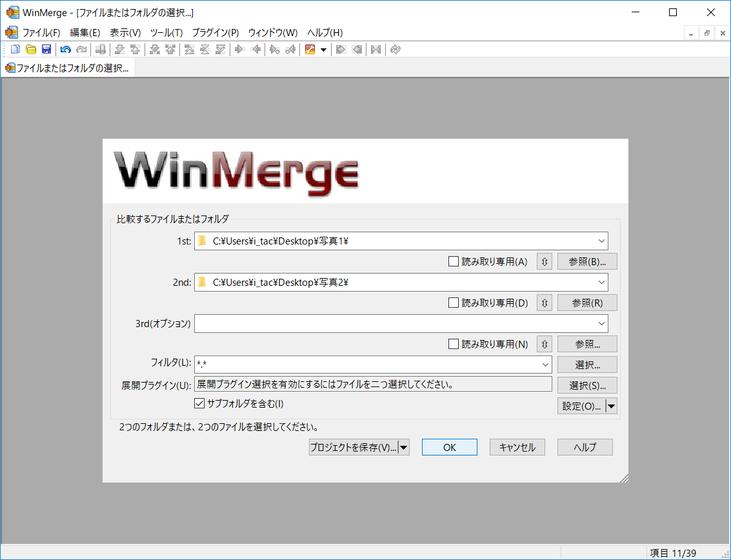
Task: Check 読み取り専用(D) for the 2nd folder
Action: tap(453, 303)
